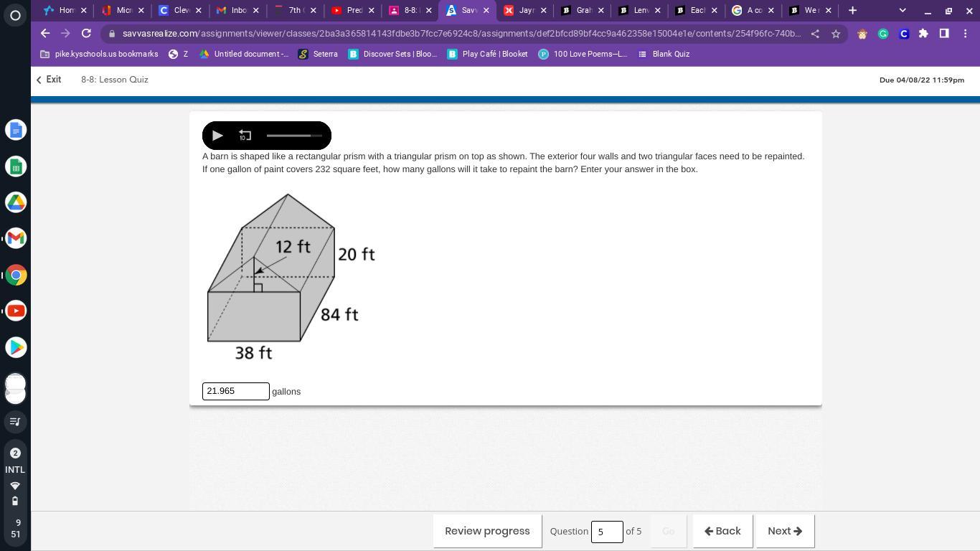Click the browser forward arrow

(65, 33)
